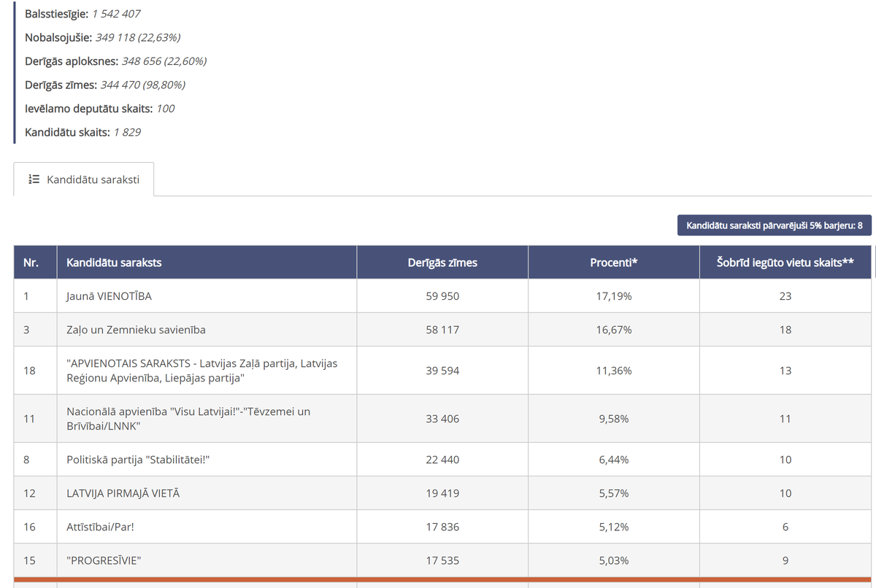The height and width of the screenshot is (588, 876).
Task: Click the 11,36% percentage cell
Action: pyautogui.click(x=614, y=371)
